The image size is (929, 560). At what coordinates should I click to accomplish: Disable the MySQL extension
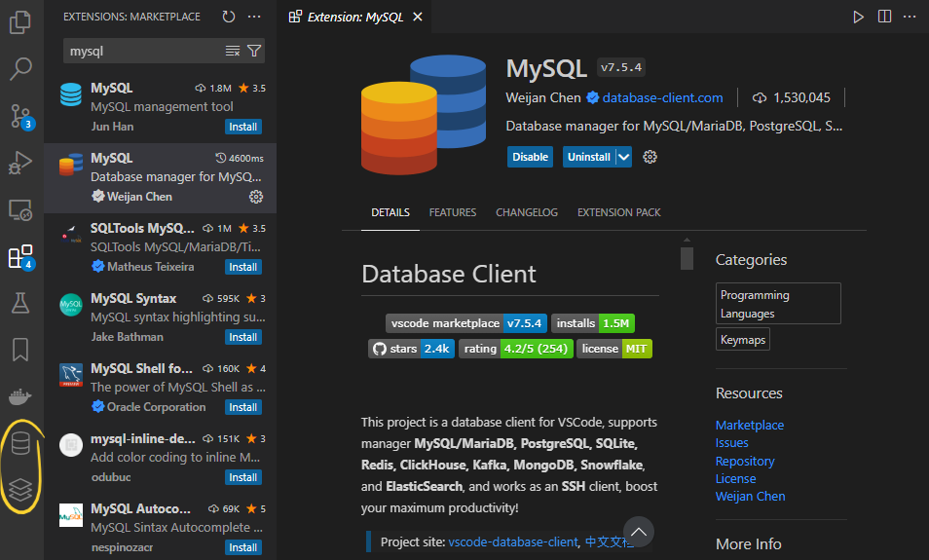click(x=531, y=157)
